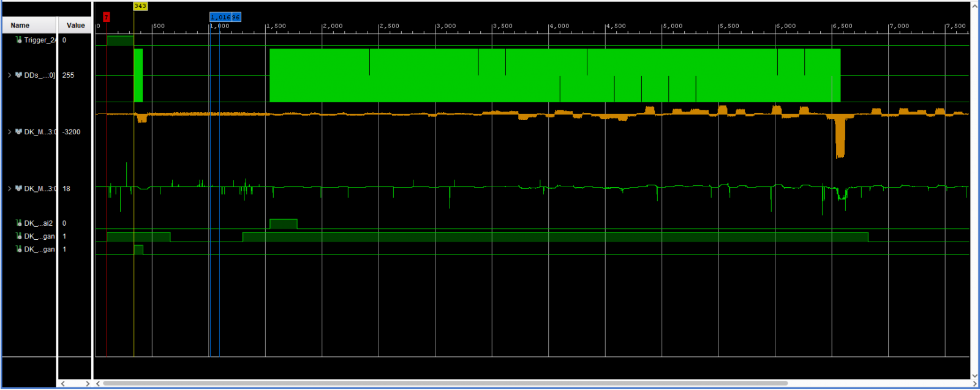This screenshot has height=390, width=980.
Task: Click the bus icon of the -3200 signal
Action: (19, 132)
